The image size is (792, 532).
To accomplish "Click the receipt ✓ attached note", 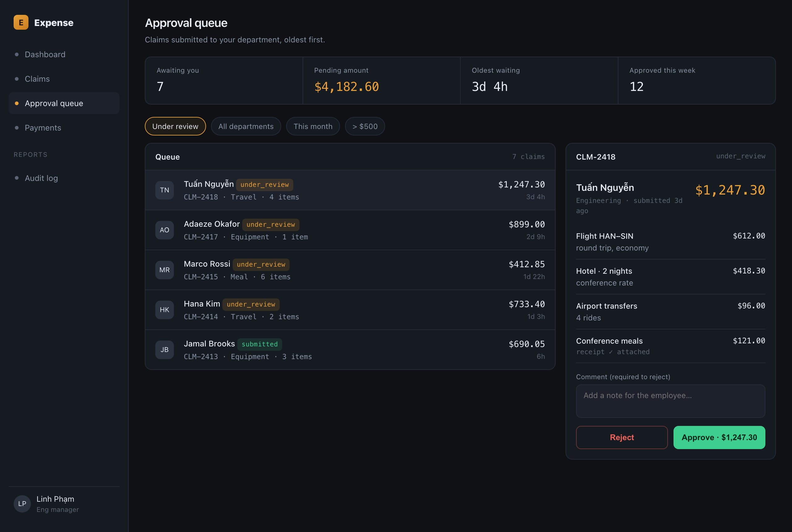I will [613, 352].
